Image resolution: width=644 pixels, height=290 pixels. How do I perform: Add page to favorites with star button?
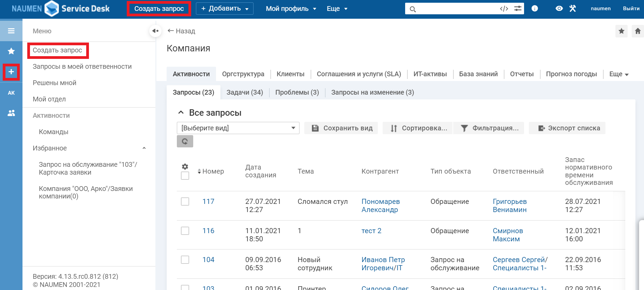(621, 31)
